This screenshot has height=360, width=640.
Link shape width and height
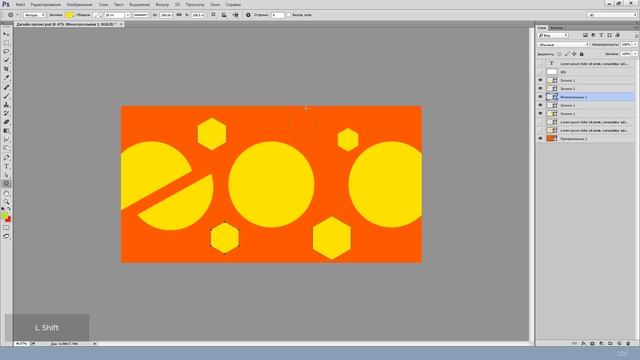179,15
